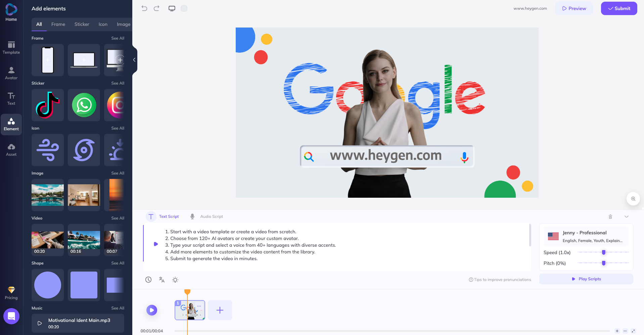The height and width of the screenshot is (335, 644).
Task: Zoom out the timeline
Action: pos(625,331)
